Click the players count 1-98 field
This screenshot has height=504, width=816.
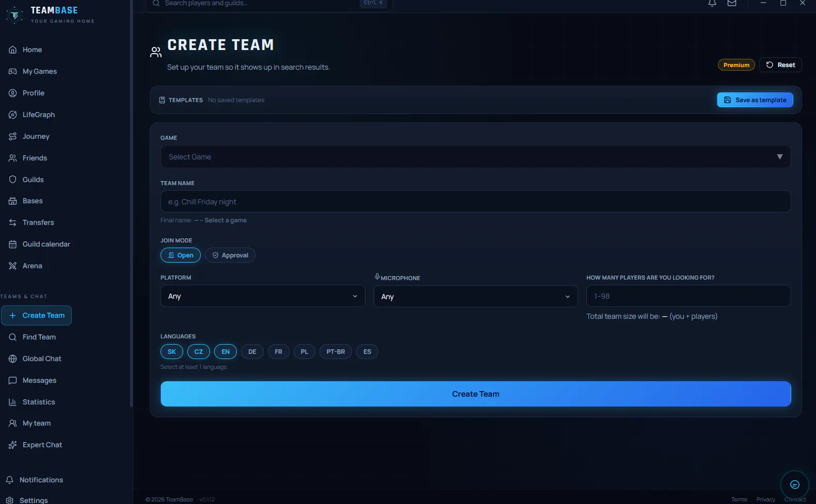tap(689, 296)
